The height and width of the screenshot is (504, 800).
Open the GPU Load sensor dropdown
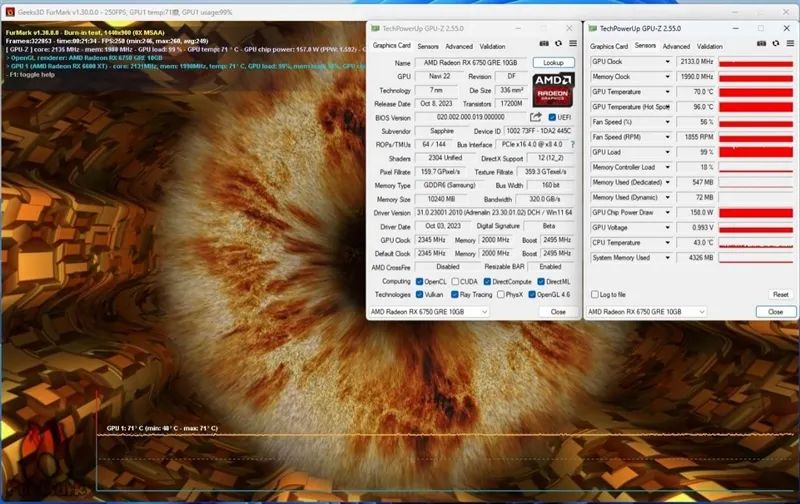667,152
